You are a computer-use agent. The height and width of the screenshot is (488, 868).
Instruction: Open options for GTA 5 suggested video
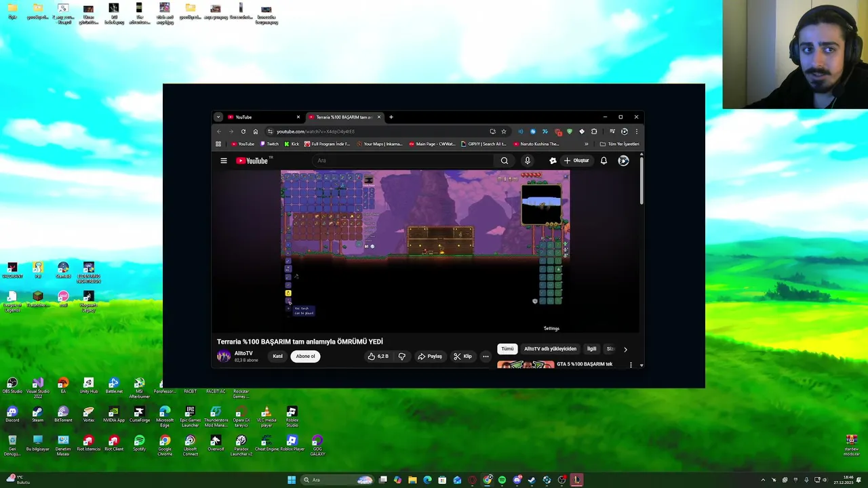coord(631,365)
